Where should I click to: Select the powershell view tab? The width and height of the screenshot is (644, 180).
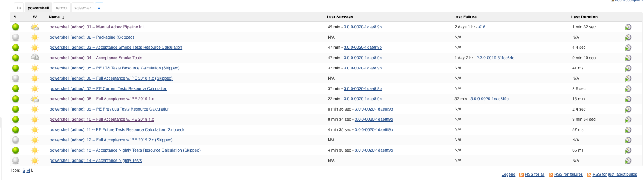click(x=38, y=8)
